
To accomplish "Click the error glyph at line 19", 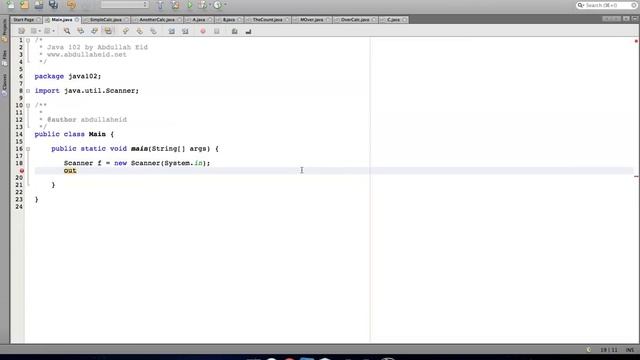I will pyautogui.click(x=22, y=171).
